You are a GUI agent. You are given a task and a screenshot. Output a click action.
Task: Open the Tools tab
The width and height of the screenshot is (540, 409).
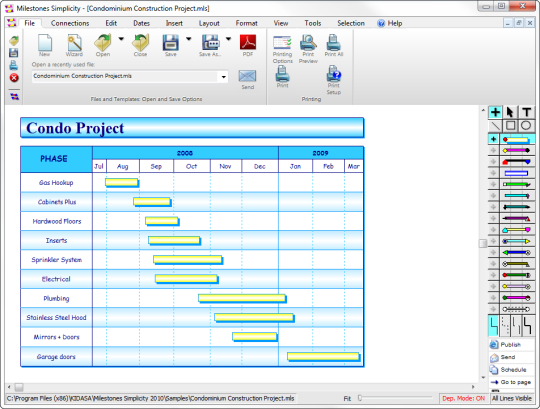(313, 23)
